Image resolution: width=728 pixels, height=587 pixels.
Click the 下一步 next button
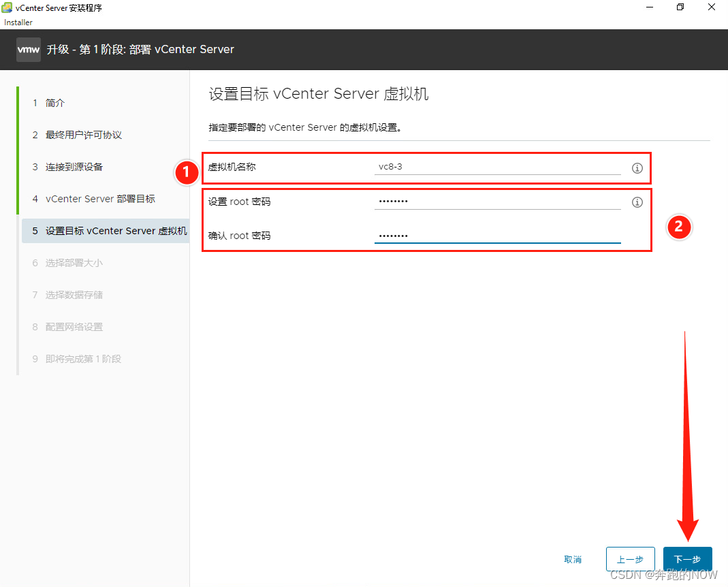coord(687,559)
